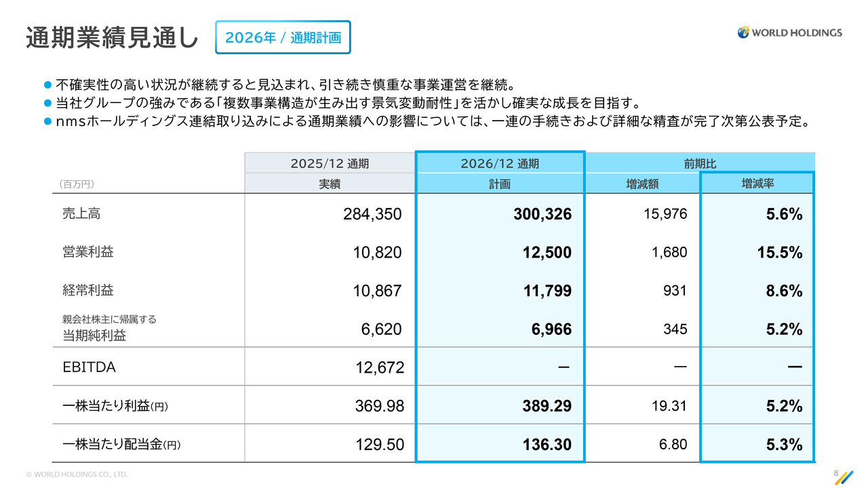
Task: Click the 345 net income change
Action: point(675,329)
